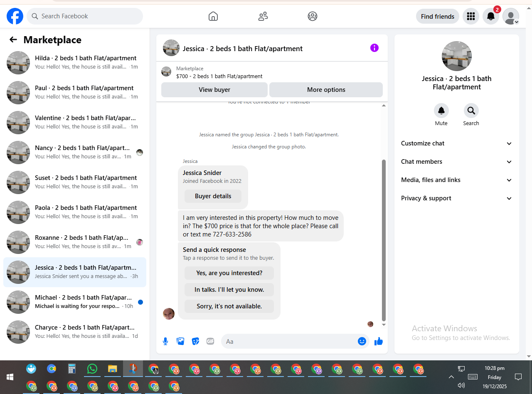Viewport: 532px width, 394px height.
Task: Open the Nancy conversation
Action: coord(75,153)
